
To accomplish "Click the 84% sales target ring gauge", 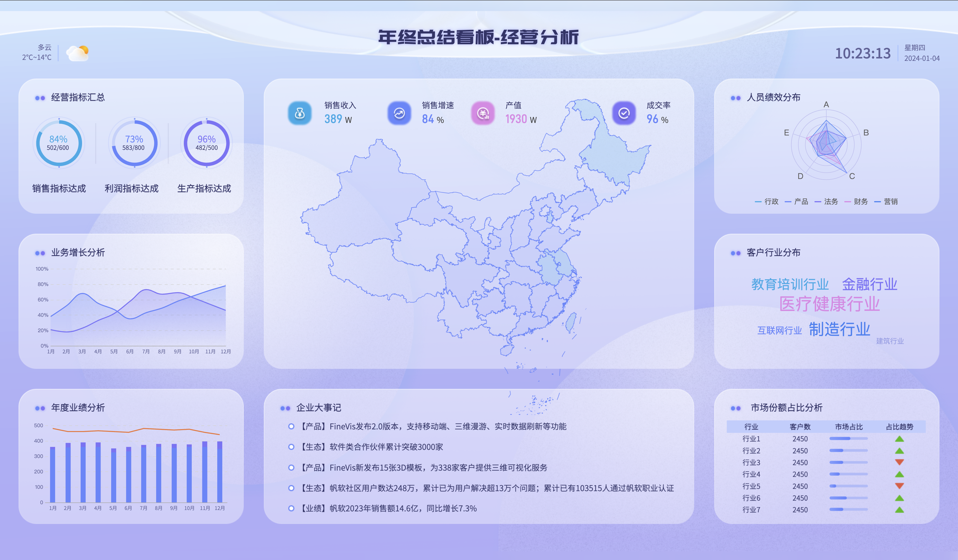I will [58, 143].
